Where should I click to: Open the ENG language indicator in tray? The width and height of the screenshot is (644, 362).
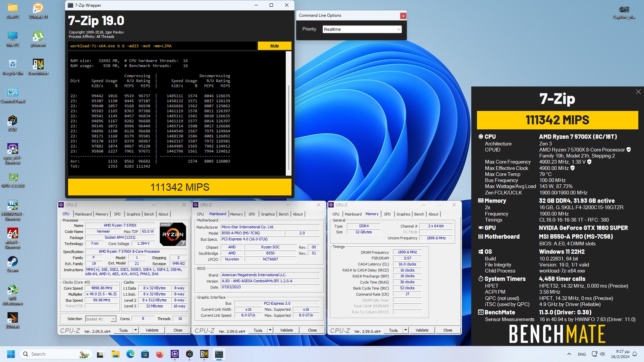pos(582,354)
